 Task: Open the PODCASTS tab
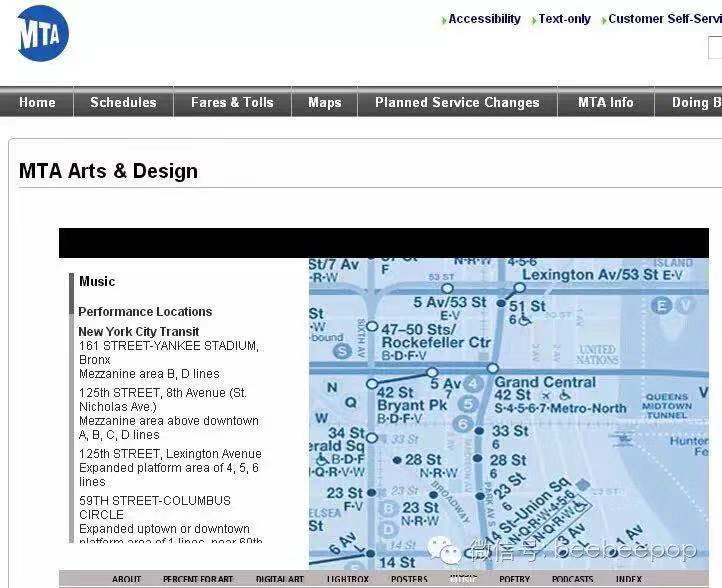[x=572, y=579]
